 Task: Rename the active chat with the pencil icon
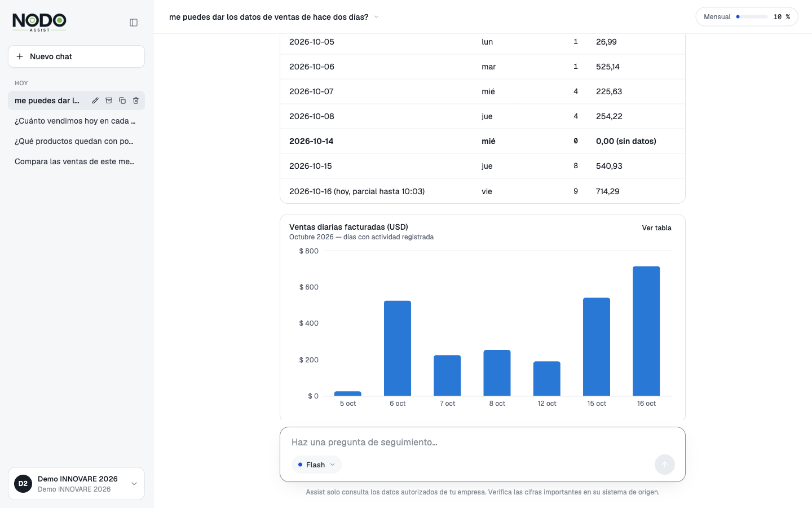(95, 100)
